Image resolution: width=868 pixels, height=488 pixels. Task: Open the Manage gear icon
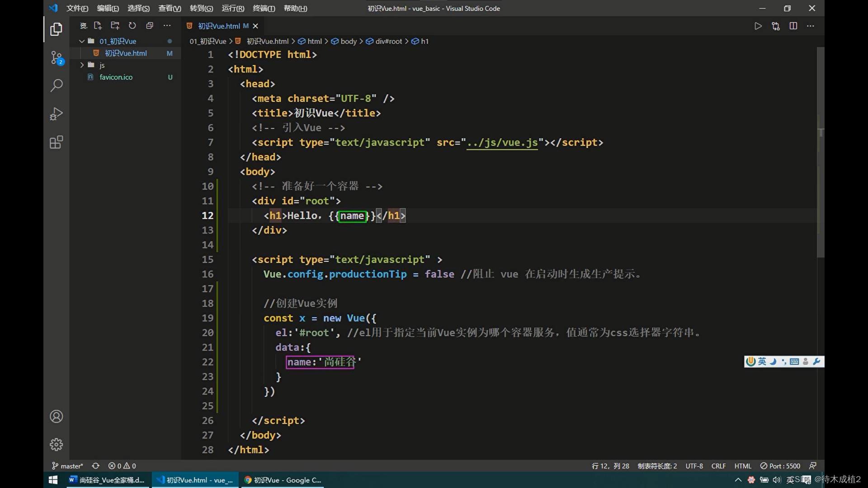click(x=56, y=445)
